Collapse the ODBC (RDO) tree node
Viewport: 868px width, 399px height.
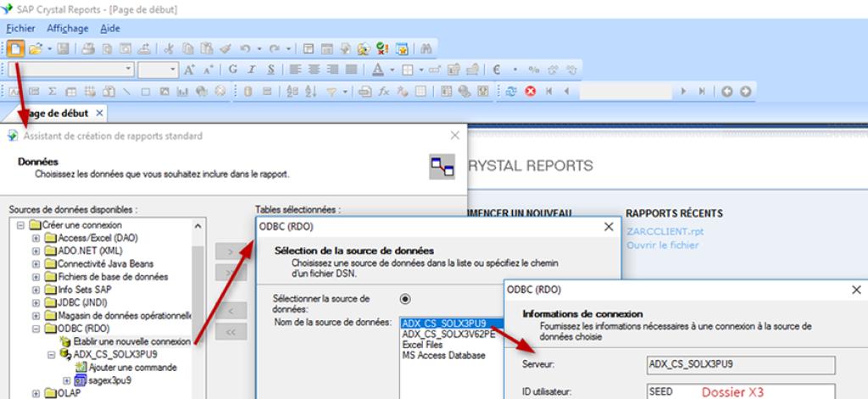36,329
